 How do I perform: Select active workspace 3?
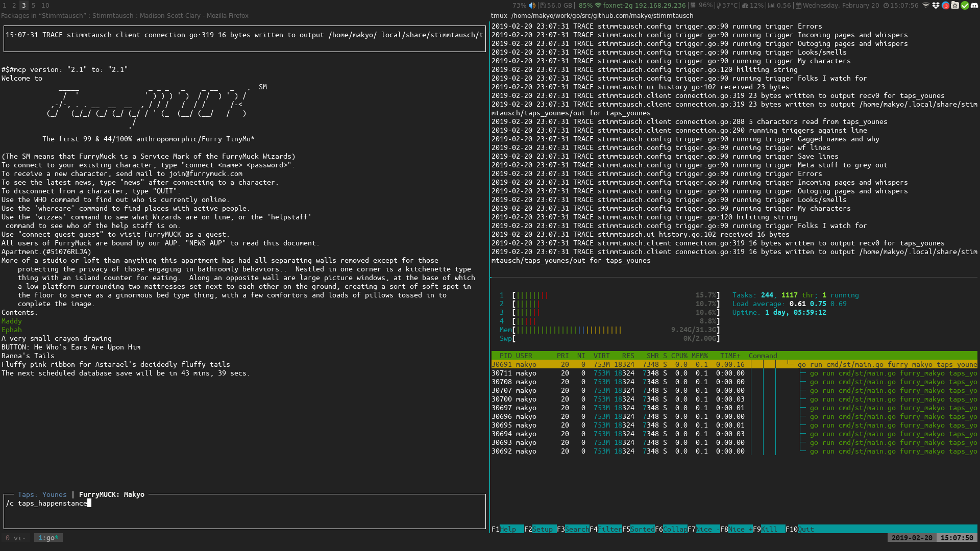click(x=23, y=6)
